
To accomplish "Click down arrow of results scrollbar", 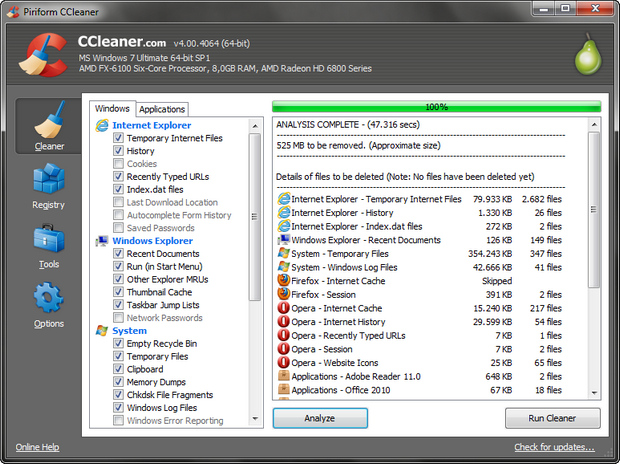I will 594,393.
